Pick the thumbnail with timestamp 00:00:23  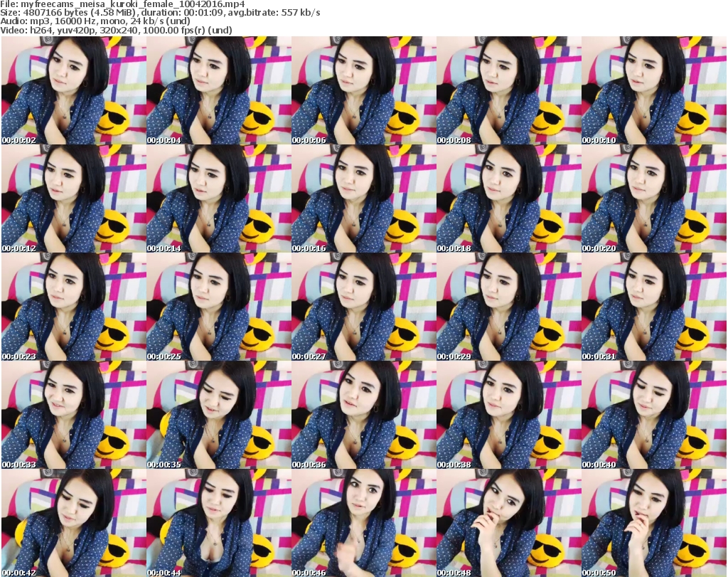click(74, 307)
